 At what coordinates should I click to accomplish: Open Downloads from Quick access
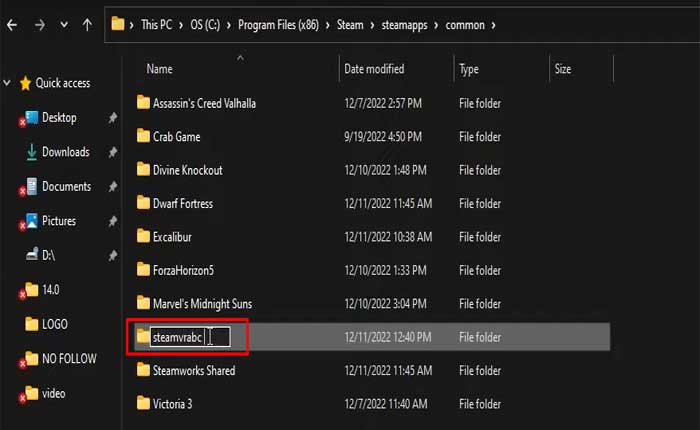66,152
